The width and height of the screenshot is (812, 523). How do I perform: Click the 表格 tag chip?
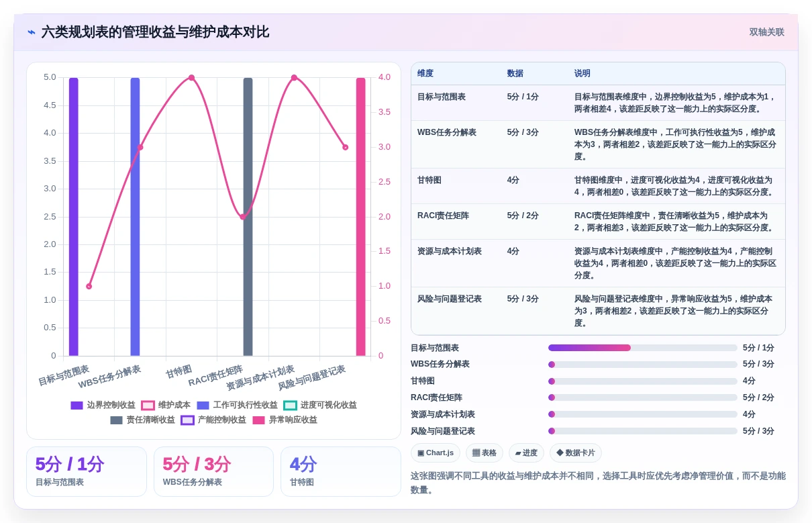click(485, 453)
